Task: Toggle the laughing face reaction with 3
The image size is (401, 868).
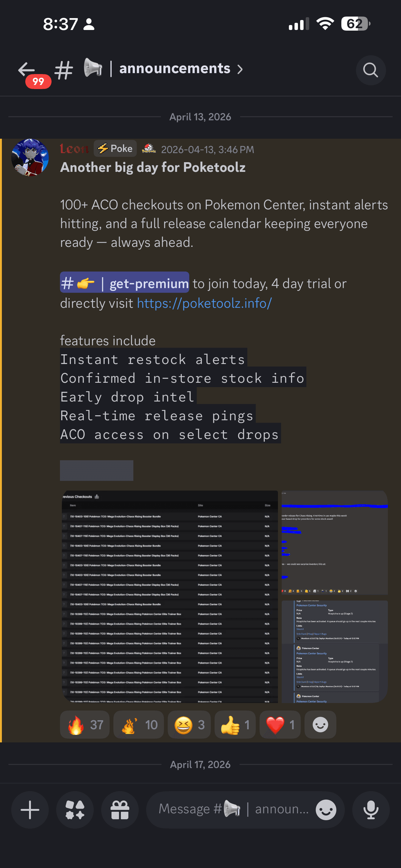Action: coord(189,725)
